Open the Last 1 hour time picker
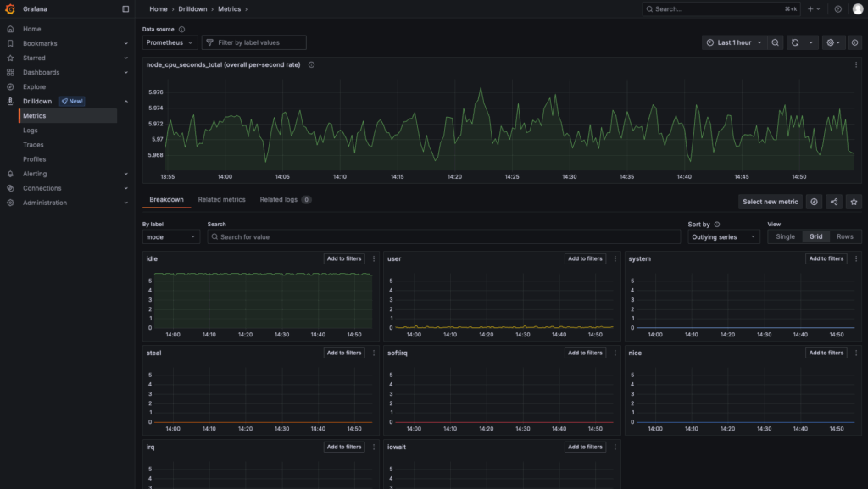The height and width of the screenshot is (489, 868). [x=734, y=42]
